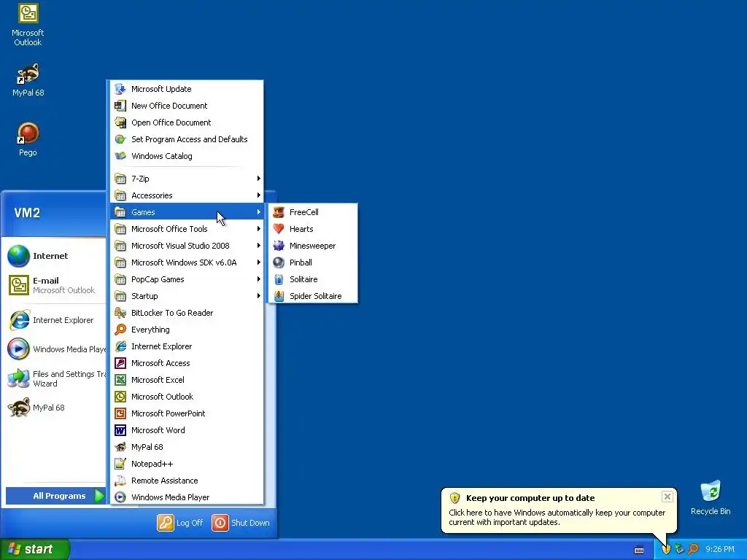Click the Log Off button
Viewport: 747px width, 560px height.
180,523
